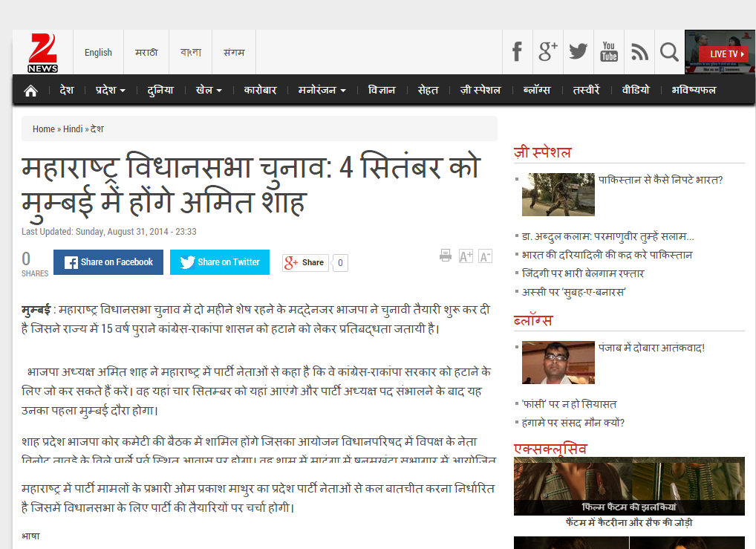
Task: Expand the प्रदेश dropdown menu
Action: tap(110, 90)
